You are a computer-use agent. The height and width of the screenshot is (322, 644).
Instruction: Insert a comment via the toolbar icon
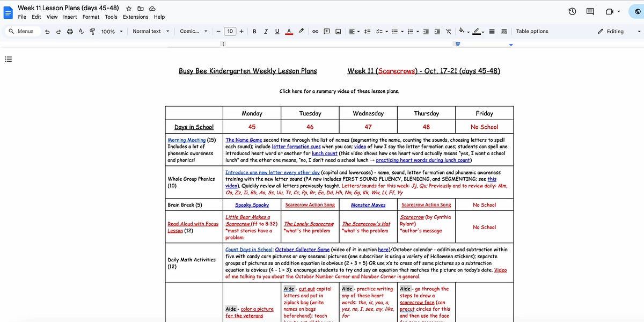click(x=326, y=31)
